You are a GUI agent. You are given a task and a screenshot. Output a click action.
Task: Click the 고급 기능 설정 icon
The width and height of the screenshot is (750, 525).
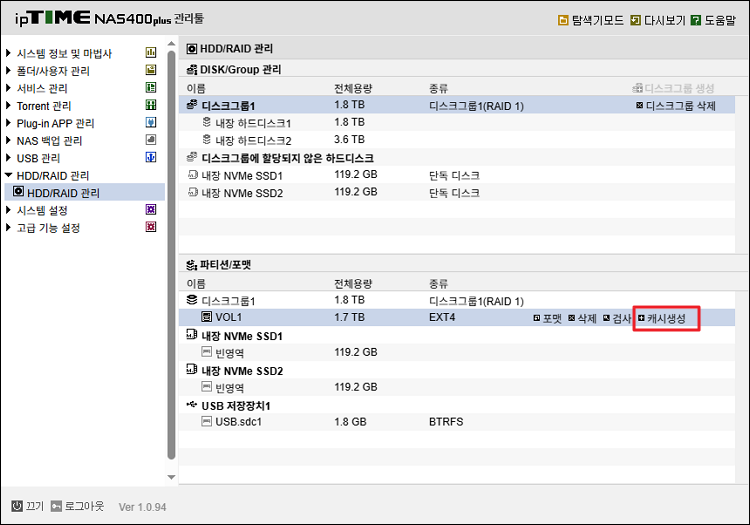click(151, 228)
